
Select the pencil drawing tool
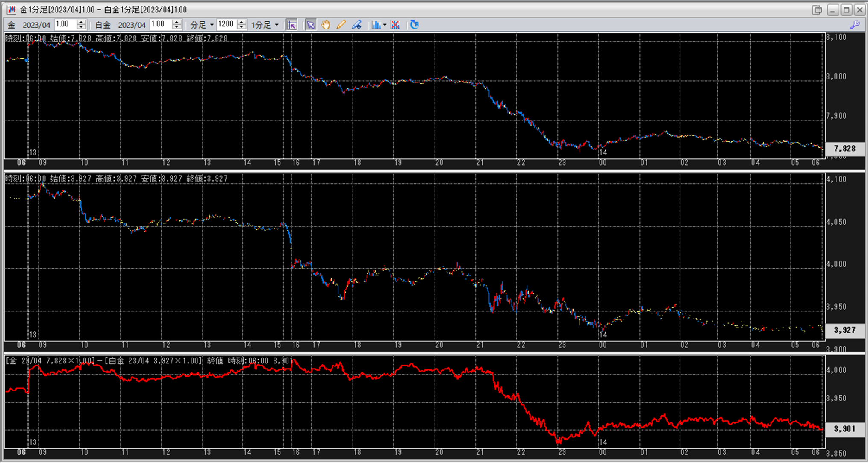(341, 25)
